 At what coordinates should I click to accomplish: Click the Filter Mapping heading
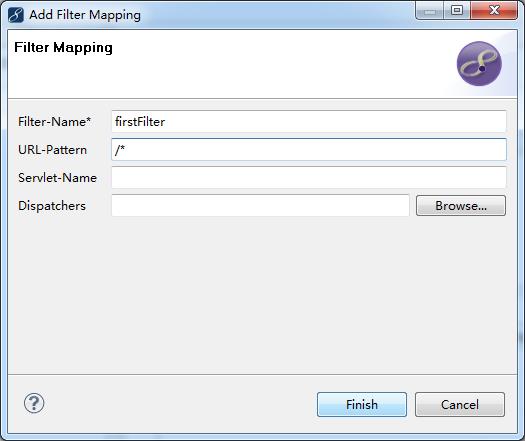pos(63,48)
